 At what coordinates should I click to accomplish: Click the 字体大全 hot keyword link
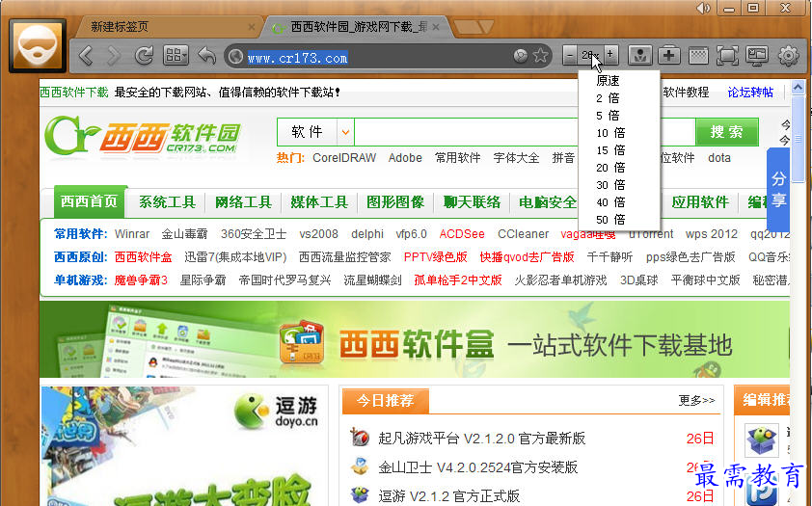coord(516,158)
